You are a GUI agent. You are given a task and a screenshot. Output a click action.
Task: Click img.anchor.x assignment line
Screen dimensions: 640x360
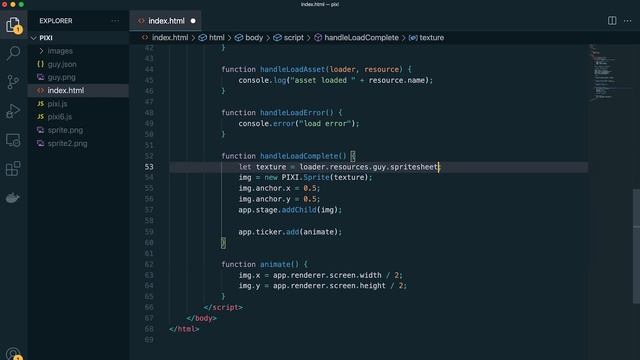pos(280,188)
